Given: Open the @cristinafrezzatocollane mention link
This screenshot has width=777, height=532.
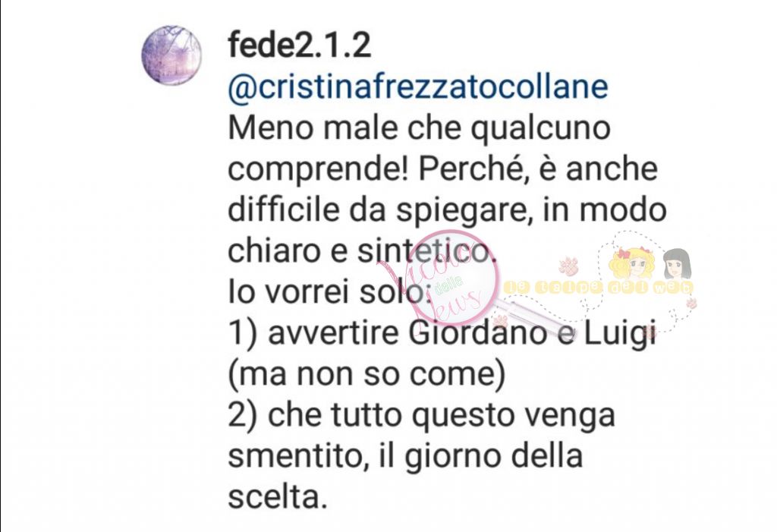Looking at the screenshot, I should click(x=418, y=87).
